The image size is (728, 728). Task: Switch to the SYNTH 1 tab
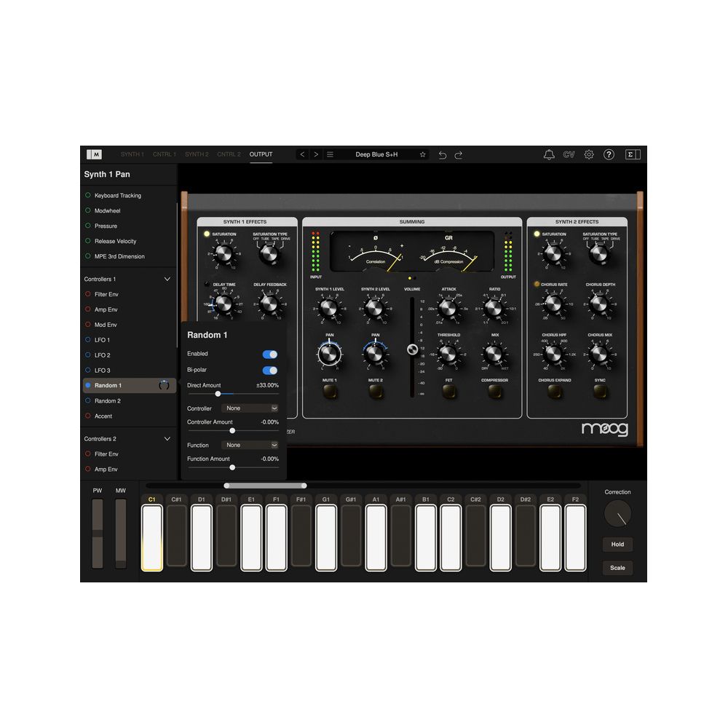(132, 154)
